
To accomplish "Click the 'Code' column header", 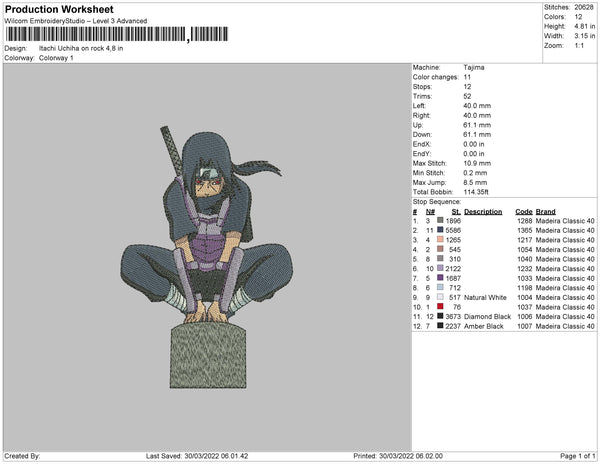I will point(524,212).
